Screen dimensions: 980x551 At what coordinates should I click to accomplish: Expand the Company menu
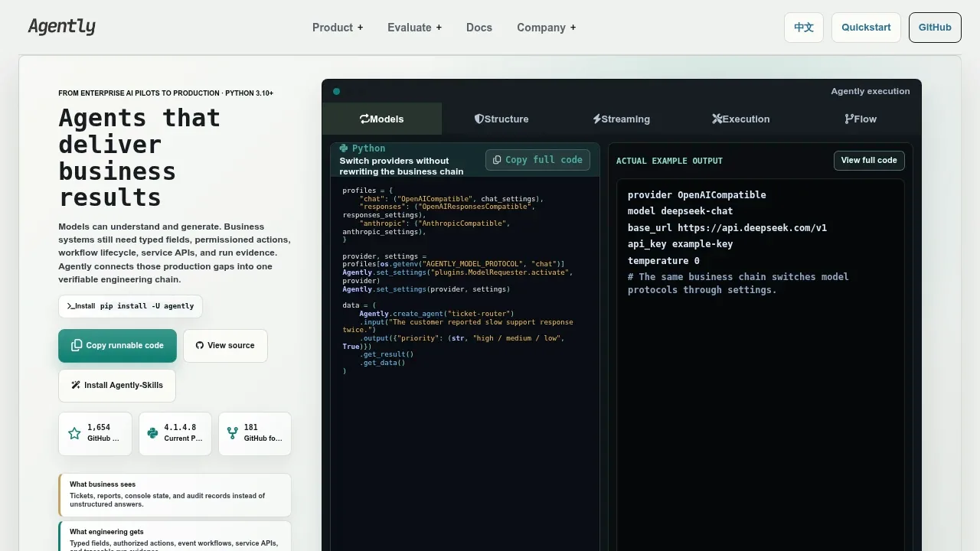546,28
